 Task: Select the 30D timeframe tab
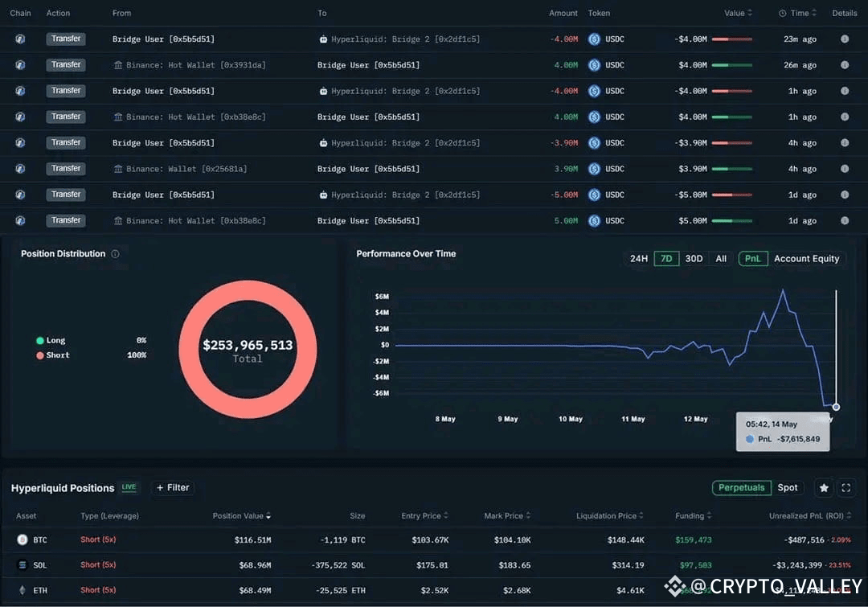point(694,258)
